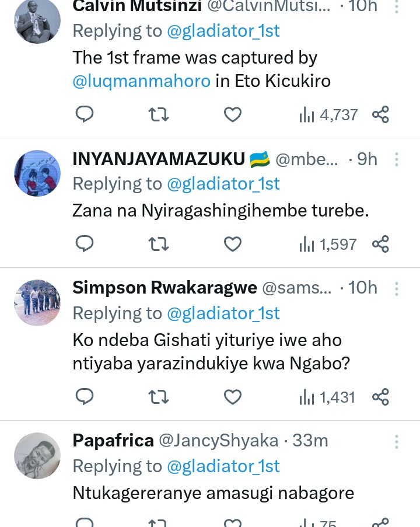The image size is (420, 527).
Task: Open more options for INYANJAYAMAZUKU's tweet
Action: pos(397,159)
